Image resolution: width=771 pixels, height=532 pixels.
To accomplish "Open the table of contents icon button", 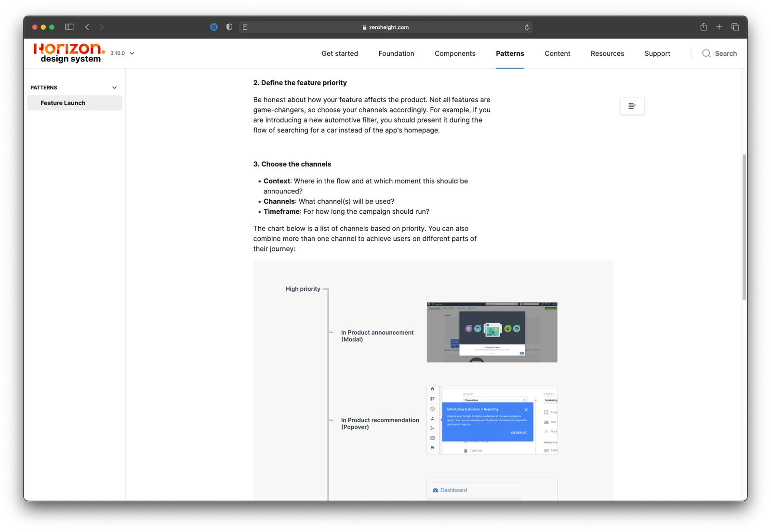I will coord(632,106).
